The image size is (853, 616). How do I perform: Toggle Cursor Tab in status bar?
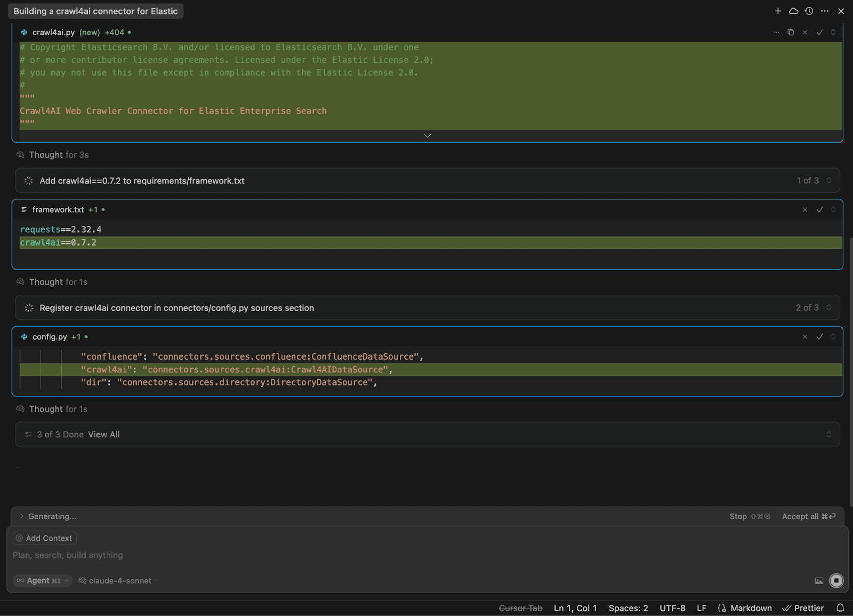pos(520,608)
